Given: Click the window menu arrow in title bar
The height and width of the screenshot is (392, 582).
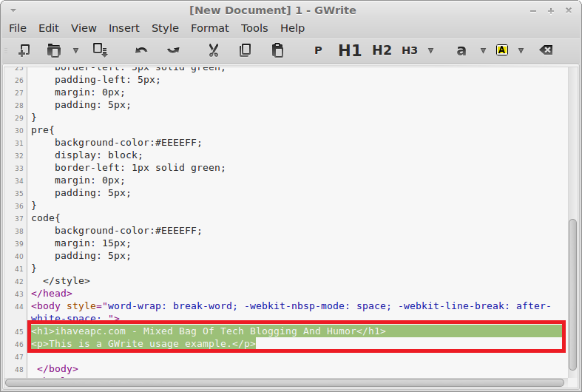Looking at the screenshot, I should tap(13, 10).
